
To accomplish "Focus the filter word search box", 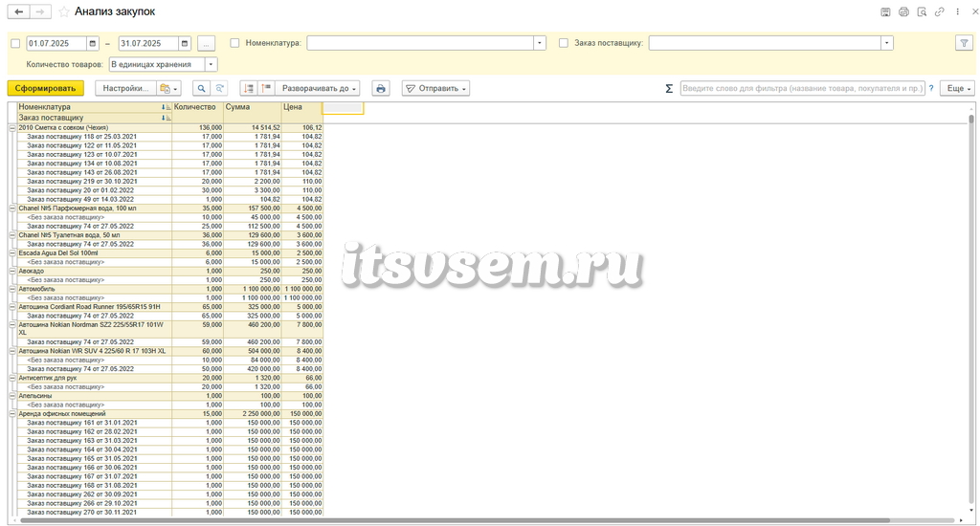I will (803, 89).
